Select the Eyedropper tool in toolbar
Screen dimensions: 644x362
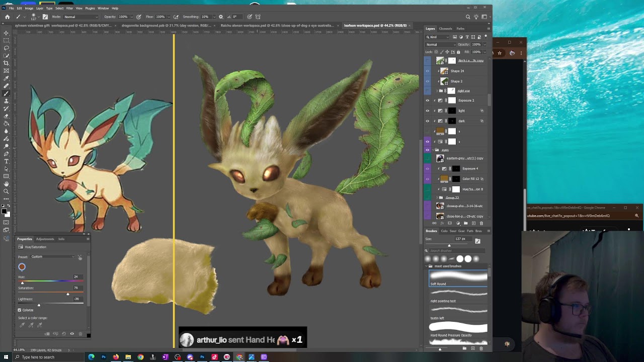click(6, 78)
